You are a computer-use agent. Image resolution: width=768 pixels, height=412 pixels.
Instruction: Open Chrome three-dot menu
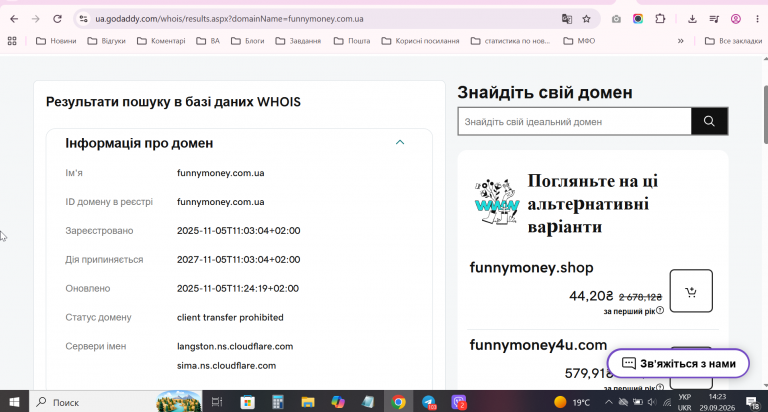click(757, 19)
